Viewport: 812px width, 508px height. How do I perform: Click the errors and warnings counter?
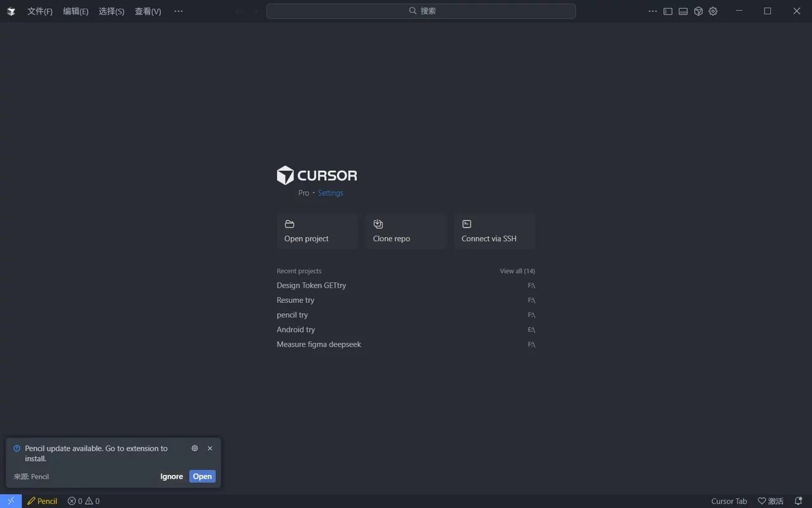pyautogui.click(x=82, y=501)
